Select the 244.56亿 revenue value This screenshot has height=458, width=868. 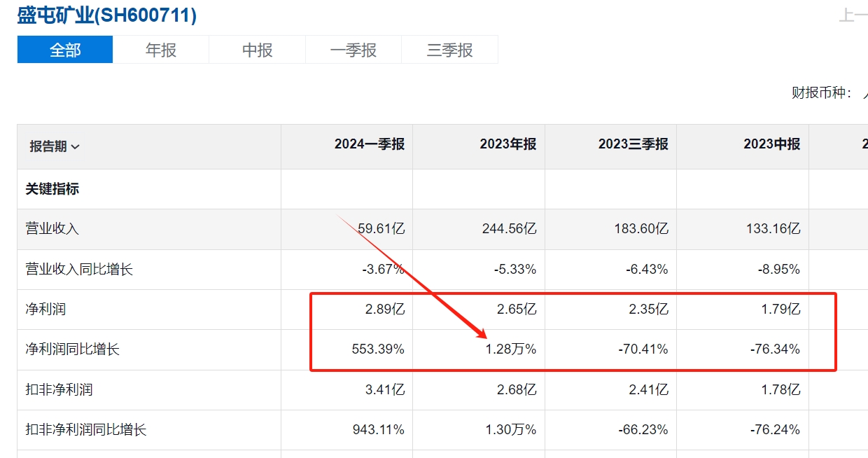(510, 229)
